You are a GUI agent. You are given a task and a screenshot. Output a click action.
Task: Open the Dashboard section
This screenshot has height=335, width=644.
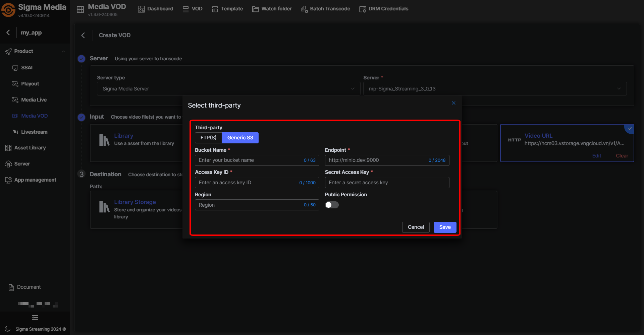tap(156, 9)
